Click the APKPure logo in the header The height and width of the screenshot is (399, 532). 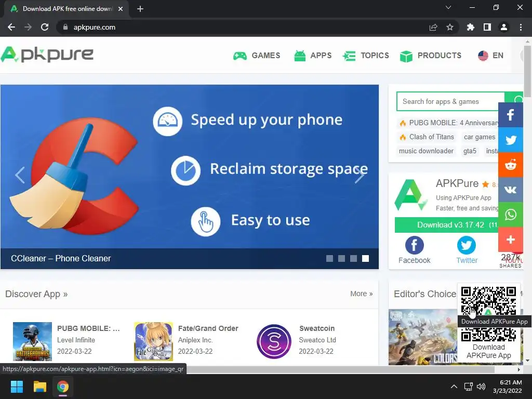pyautogui.click(x=47, y=55)
